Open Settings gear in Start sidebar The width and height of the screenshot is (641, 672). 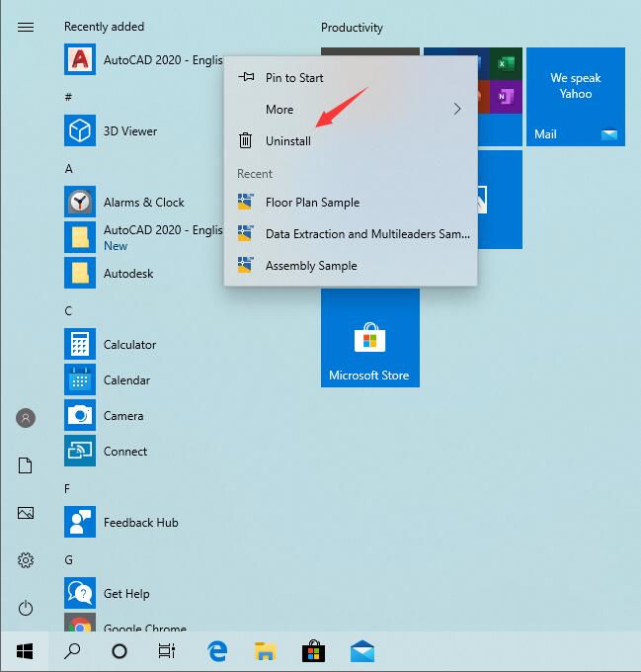(26, 560)
